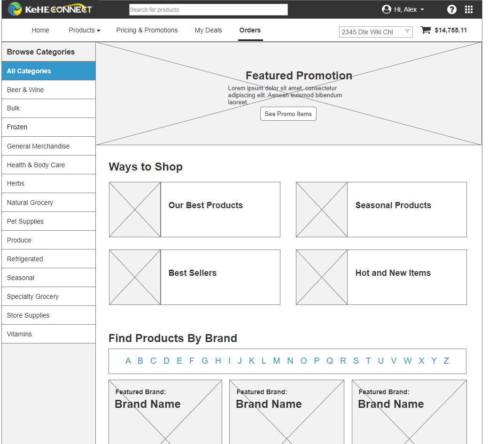Screen dimensions: 504x444
Task: Click the Hot and New Items thumbnail
Action: (x=322, y=277)
